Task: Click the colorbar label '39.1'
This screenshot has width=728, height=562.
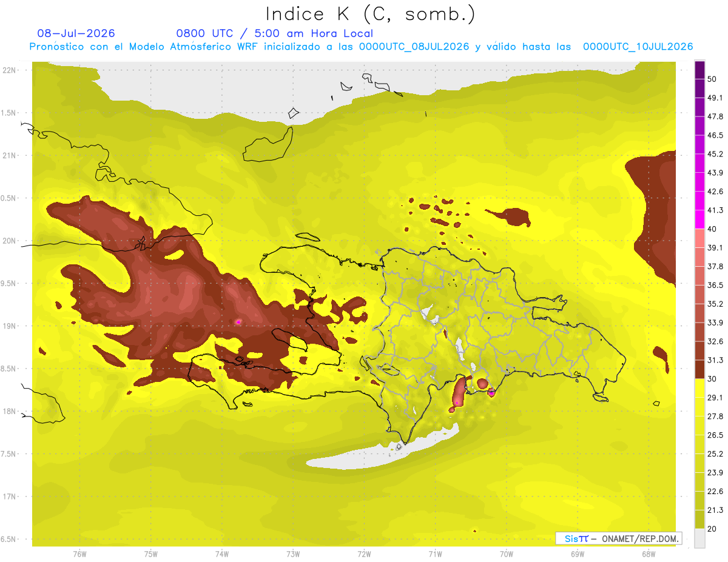Action: point(715,248)
